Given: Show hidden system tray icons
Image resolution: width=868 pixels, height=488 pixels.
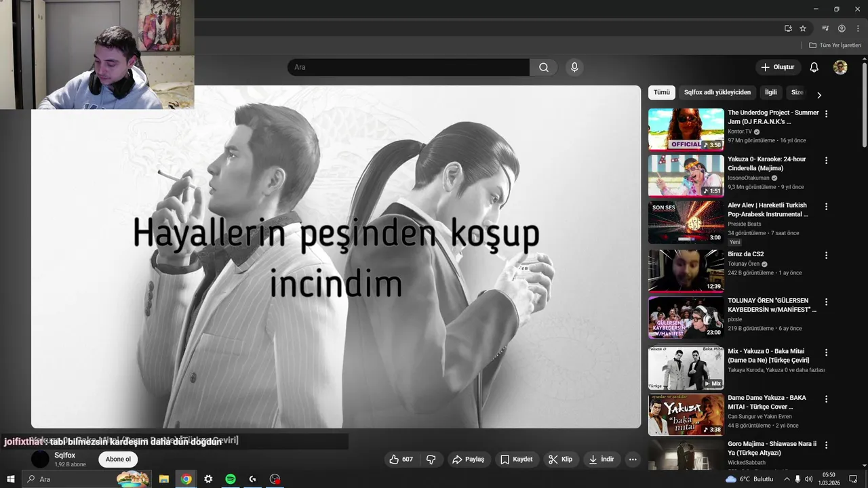Looking at the screenshot, I should tap(787, 479).
